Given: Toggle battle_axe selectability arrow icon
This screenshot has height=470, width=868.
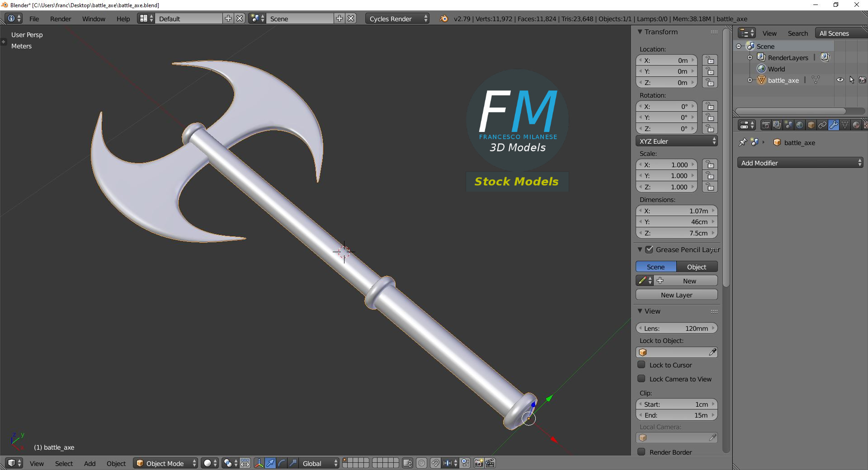Looking at the screenshot, I should 852,80.
